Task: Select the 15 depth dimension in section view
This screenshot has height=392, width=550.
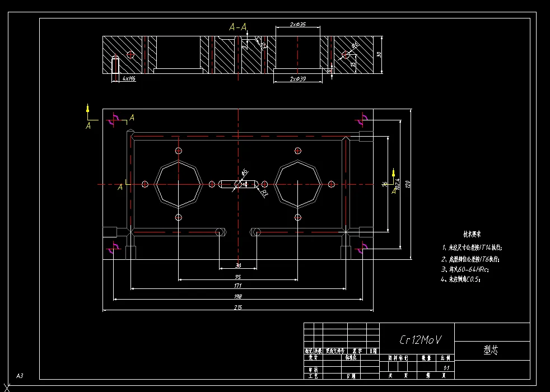Action: [353, 63]
